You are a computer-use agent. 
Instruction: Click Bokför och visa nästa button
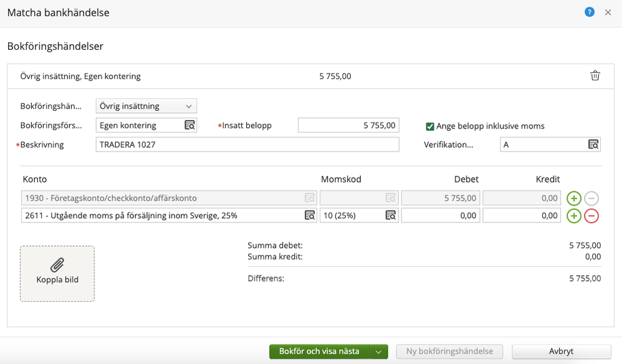point(319,352)
